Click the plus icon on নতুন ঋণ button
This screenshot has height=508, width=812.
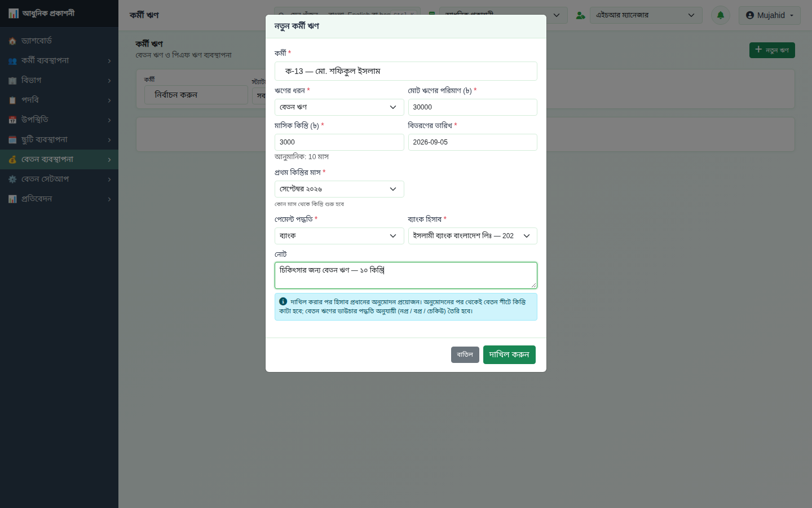point(758,50)
